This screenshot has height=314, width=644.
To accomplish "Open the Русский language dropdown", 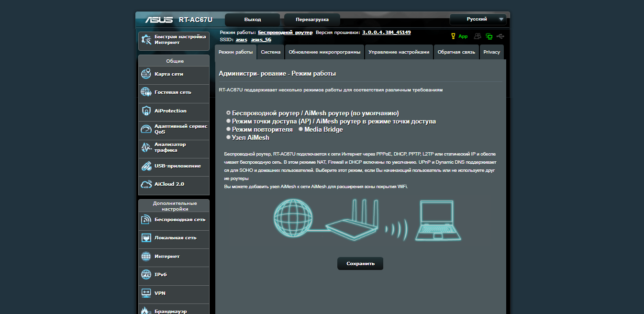I will 477,20.
